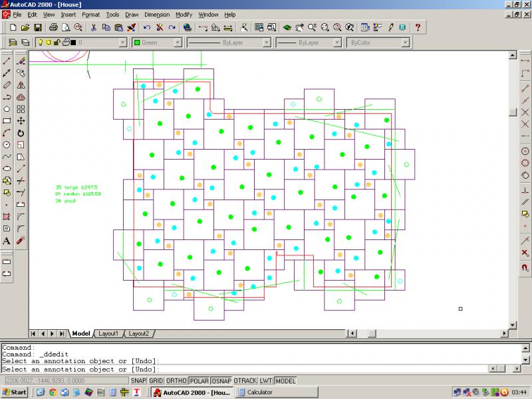Switch to the Layout1 tab

tap(108, 333)
